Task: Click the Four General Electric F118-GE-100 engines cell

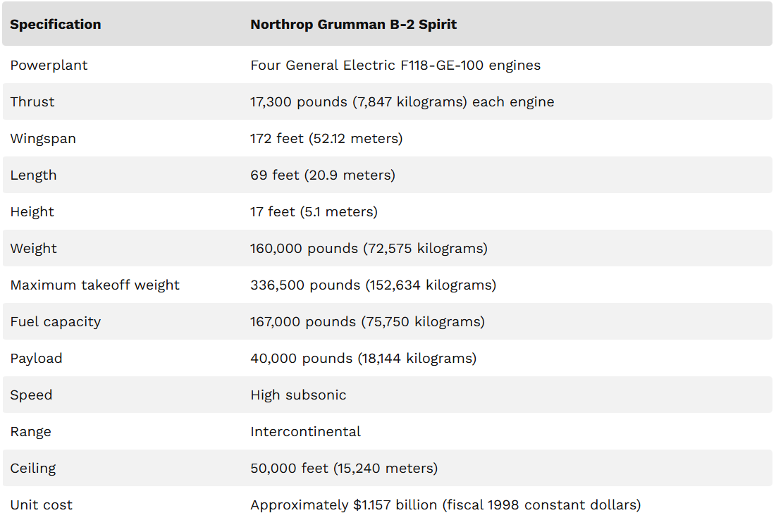Action: [x=395, y=66]
